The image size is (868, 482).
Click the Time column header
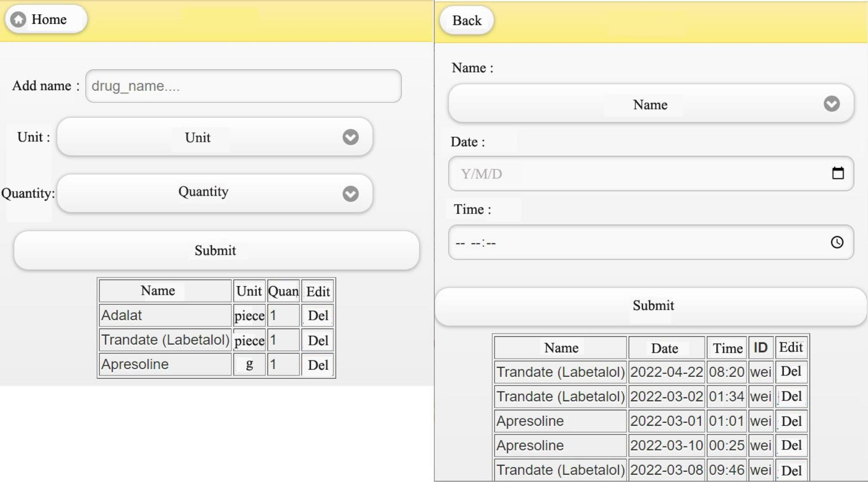click(x=727, y=348)
